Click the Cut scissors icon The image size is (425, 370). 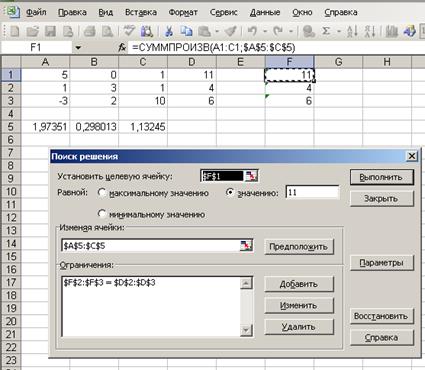pos(169,32)
